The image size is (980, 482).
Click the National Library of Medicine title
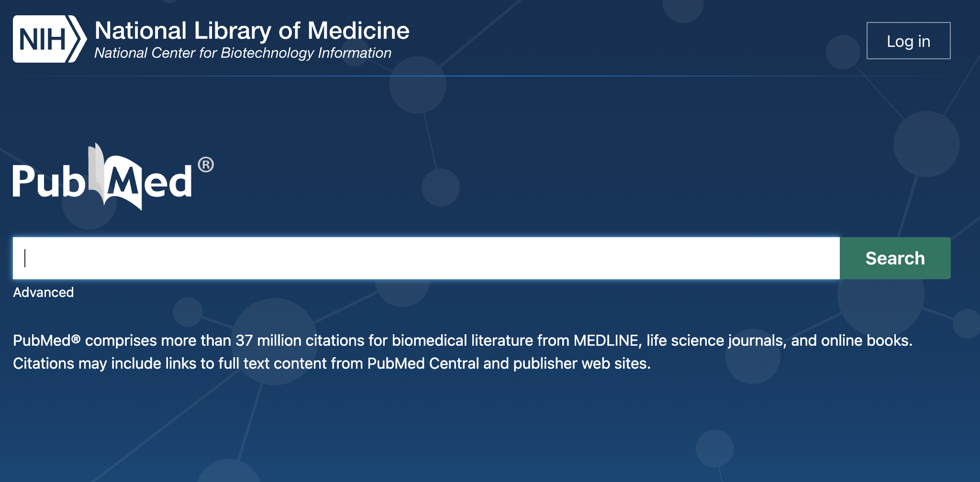pyautogui.click(x=252, y=31)
